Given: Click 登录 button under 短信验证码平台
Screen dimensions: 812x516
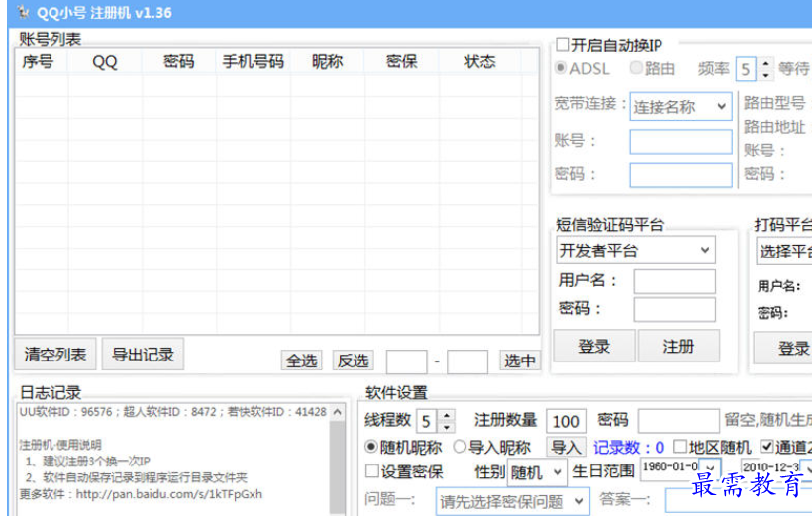Looking at the screenshot, I should coord(594,346).
